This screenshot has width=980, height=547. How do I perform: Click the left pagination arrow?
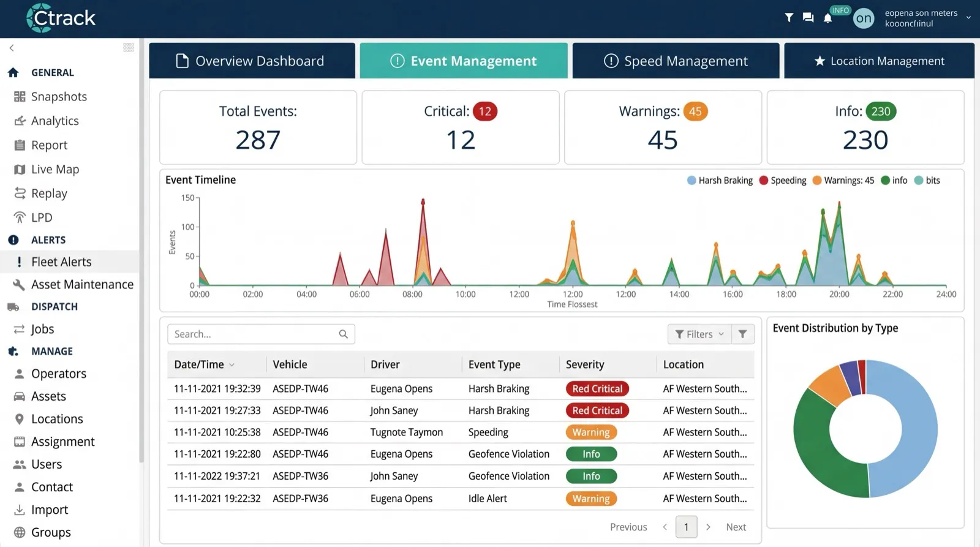click(x=665, y=527)
